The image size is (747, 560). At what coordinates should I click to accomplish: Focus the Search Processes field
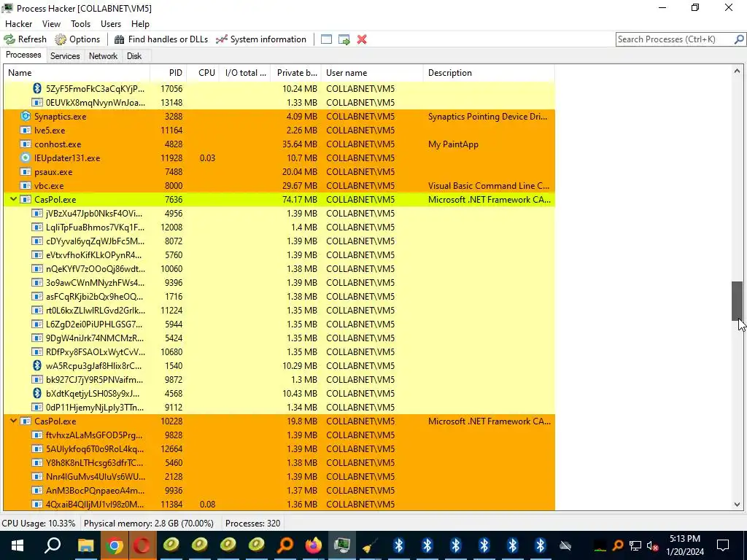click(675, 39)
